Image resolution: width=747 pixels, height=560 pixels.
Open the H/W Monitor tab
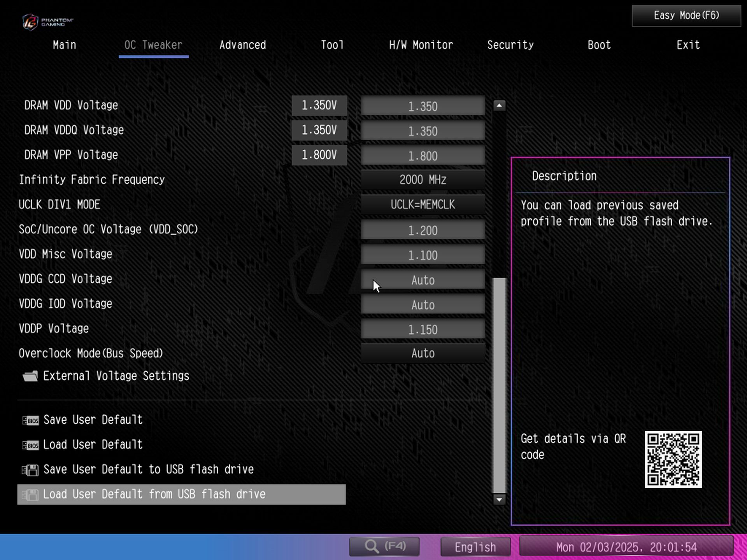click(421, 45)
